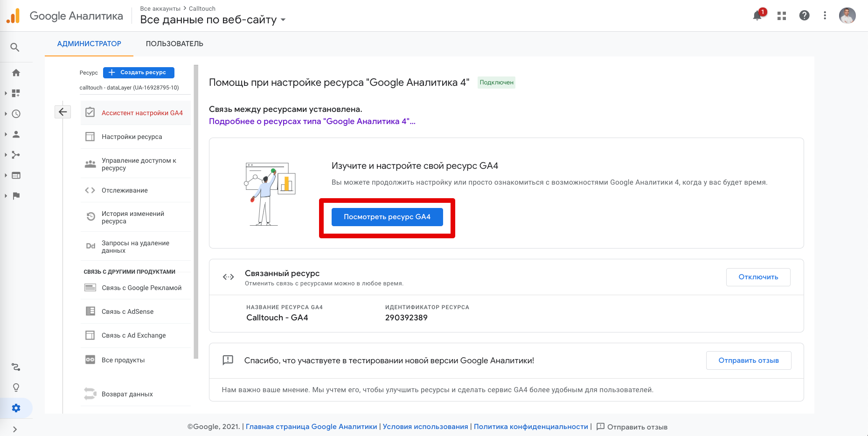868x436 pixels.
Task: Open the Attribution icon near the sidebar bottom
Action: 15,367
